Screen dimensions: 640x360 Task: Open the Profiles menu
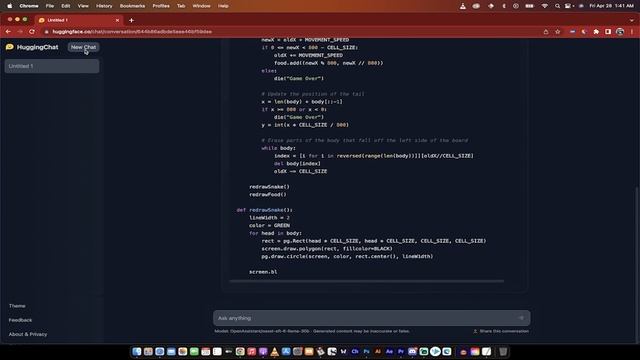(161, 6)
